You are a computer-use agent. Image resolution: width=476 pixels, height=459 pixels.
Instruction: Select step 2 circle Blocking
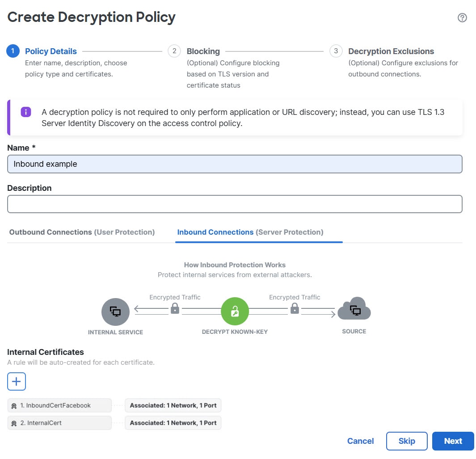174,51
